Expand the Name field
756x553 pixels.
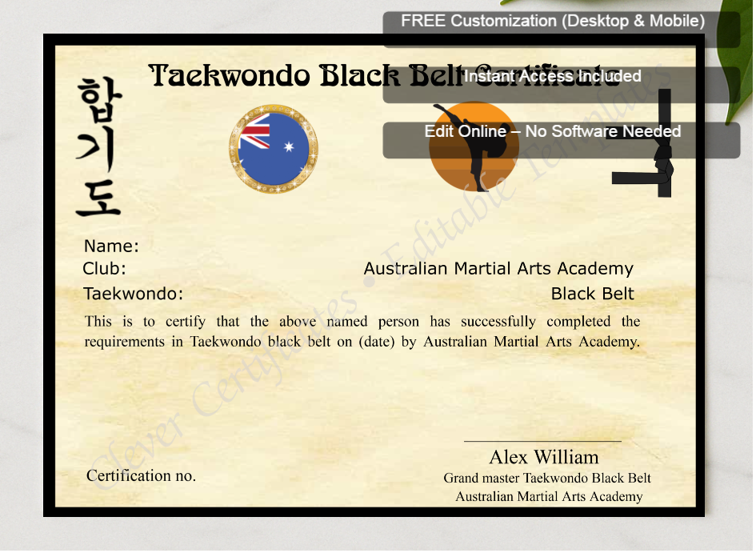coord(111,246)
